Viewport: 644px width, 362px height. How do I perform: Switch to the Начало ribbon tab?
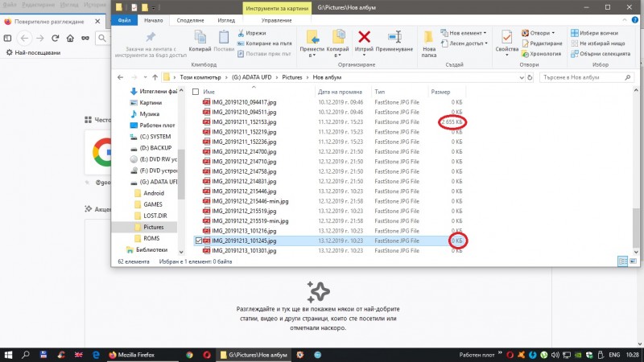154,20
